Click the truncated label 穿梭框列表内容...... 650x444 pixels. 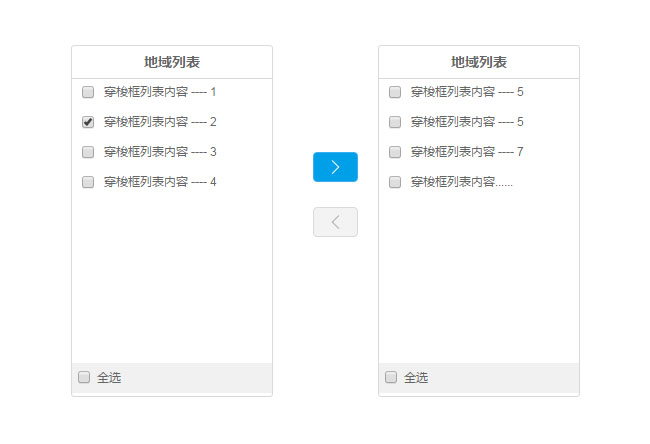[x=461, y=182]
